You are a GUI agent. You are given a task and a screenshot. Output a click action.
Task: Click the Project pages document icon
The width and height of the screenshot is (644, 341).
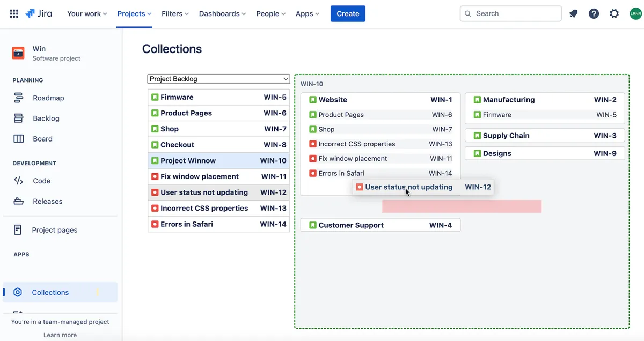[18, 229]
